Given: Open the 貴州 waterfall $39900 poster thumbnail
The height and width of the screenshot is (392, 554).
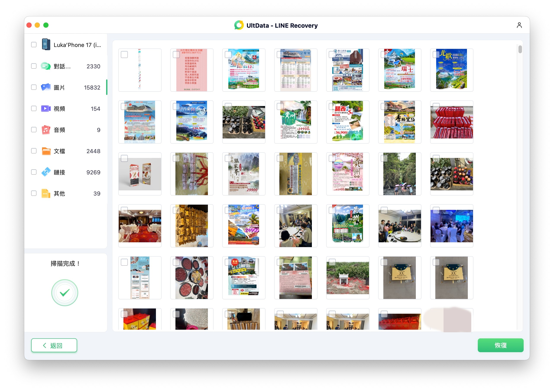Looking at the screenshot, I should [x=295, y=122].
